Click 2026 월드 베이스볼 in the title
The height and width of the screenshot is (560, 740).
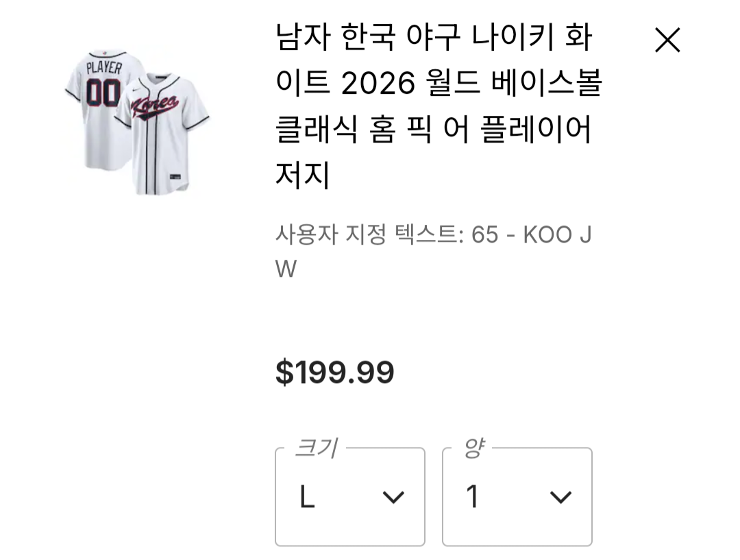point(411,85)
